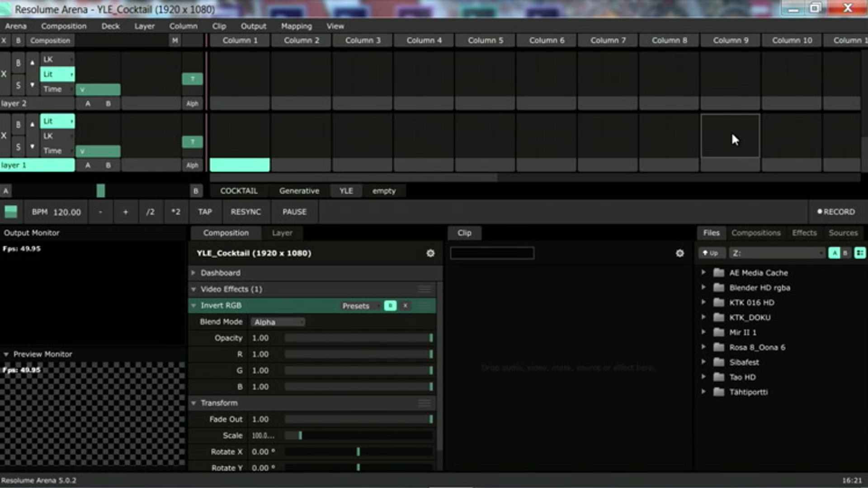Click composition M master button
Screen dimensions: 868x488
pyautogui.click(x=175, y=41)
